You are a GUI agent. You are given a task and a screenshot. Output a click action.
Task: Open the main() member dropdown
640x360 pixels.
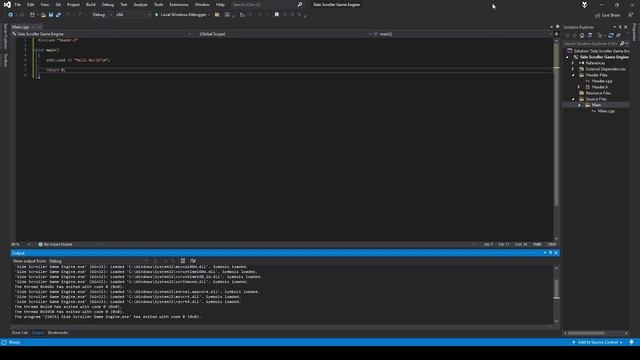click(x=463, y=34)
